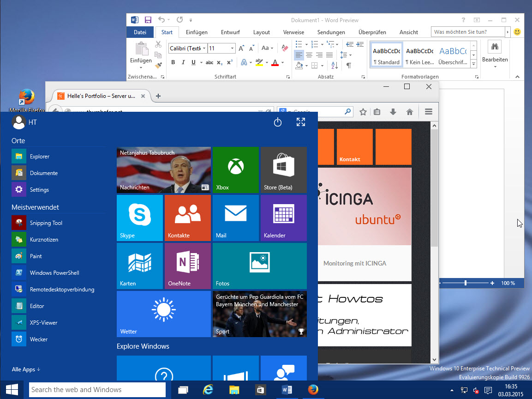Screen dimensions: 532x399
Task: Open Internet Explorer from the taskbar
Action: point(208,389)
